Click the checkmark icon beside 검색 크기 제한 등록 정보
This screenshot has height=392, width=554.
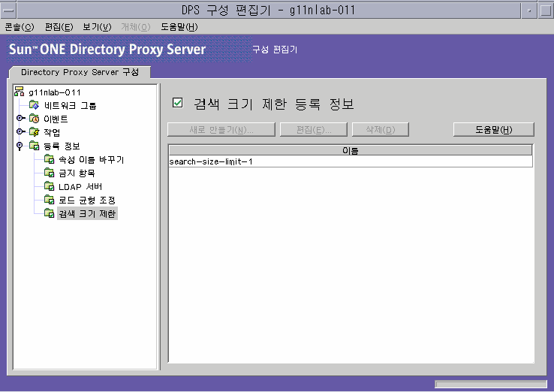[x=177, y=103]
